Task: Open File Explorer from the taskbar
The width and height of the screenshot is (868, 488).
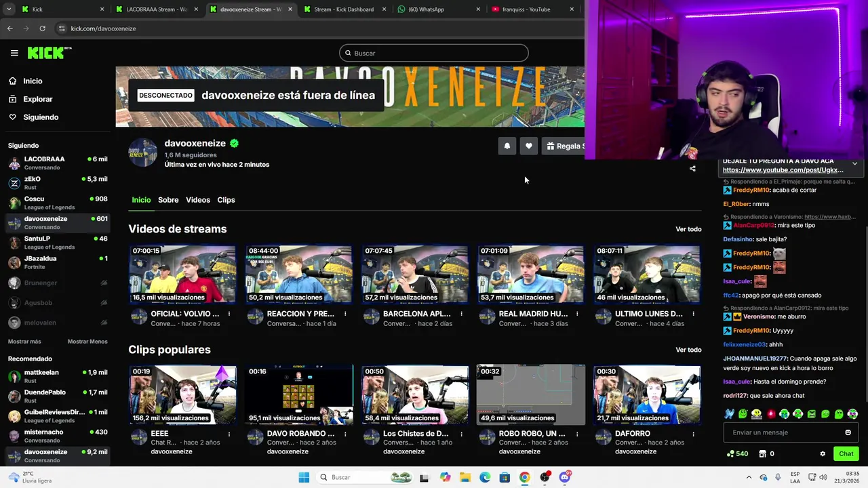Action: [465, 477]
